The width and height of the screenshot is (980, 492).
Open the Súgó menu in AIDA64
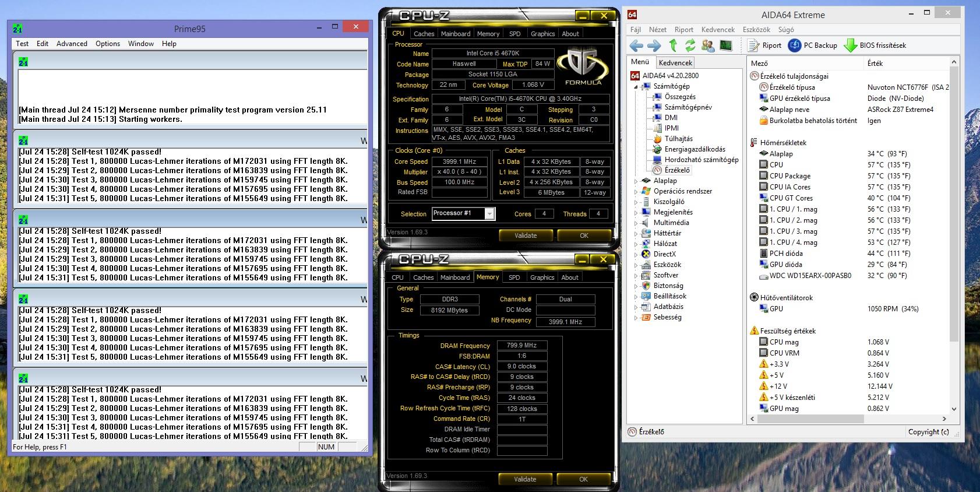[x=786, y=30]
